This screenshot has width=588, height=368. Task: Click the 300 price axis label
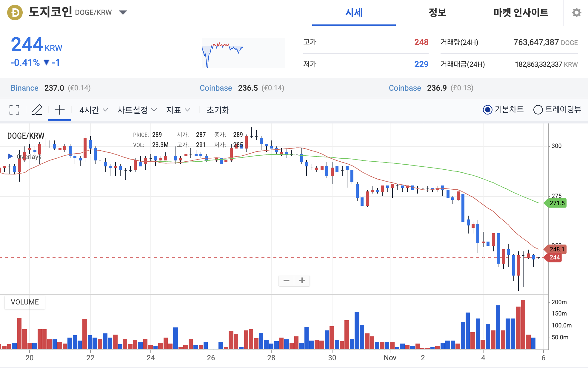[556, 146]
